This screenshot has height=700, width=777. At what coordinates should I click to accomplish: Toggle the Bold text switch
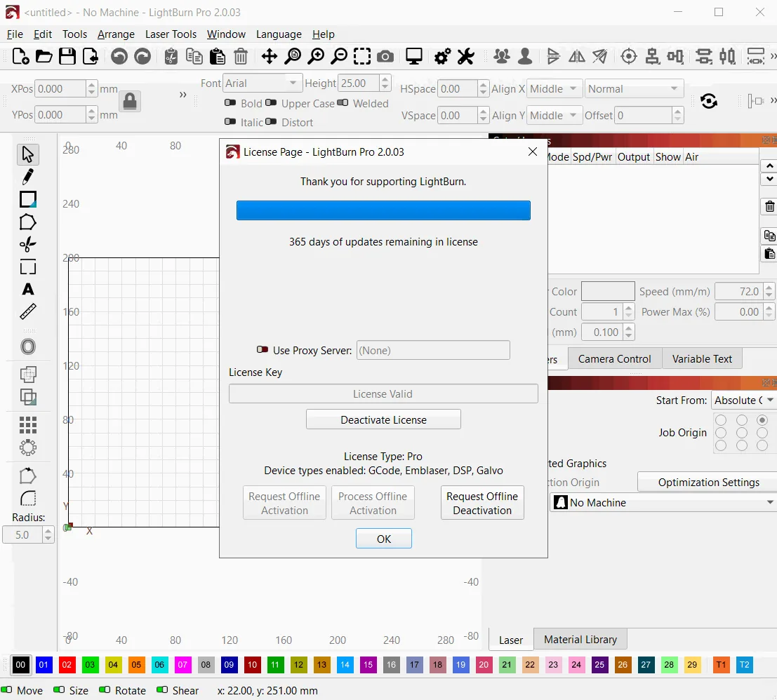(230, 102)
